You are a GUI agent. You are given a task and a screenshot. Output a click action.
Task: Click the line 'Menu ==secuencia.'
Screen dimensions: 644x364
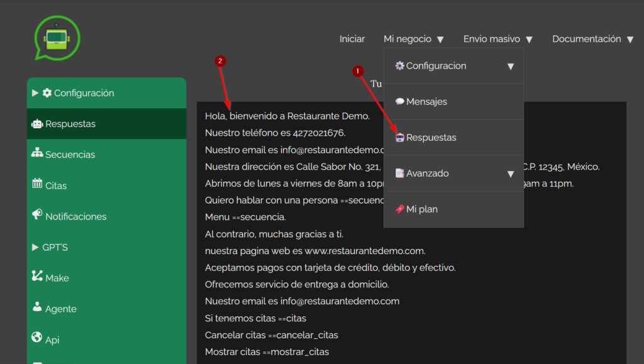(x=245, y=217)
